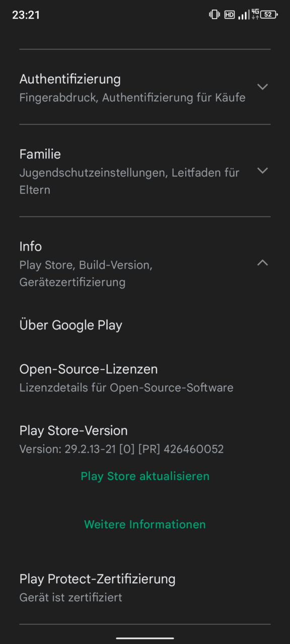Open Open-Source-Lizenzen entry
Viewport: 290px width, 644px height.
pos(145,378)
